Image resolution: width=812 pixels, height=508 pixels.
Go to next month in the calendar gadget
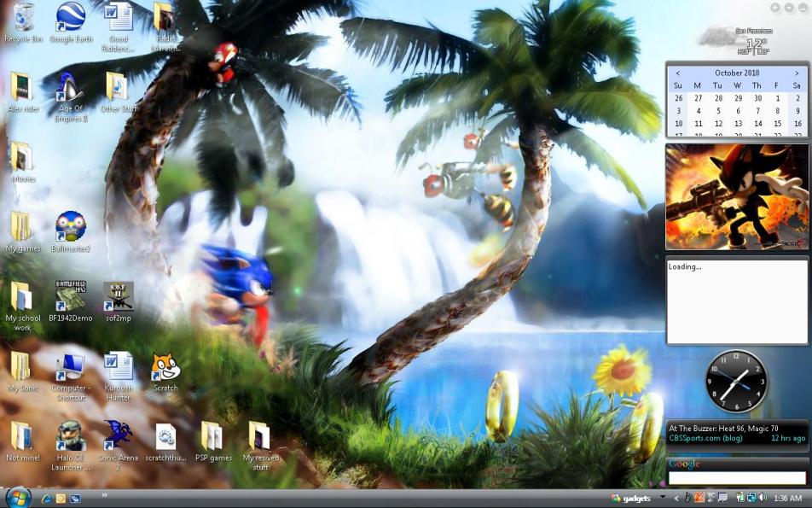797,73
